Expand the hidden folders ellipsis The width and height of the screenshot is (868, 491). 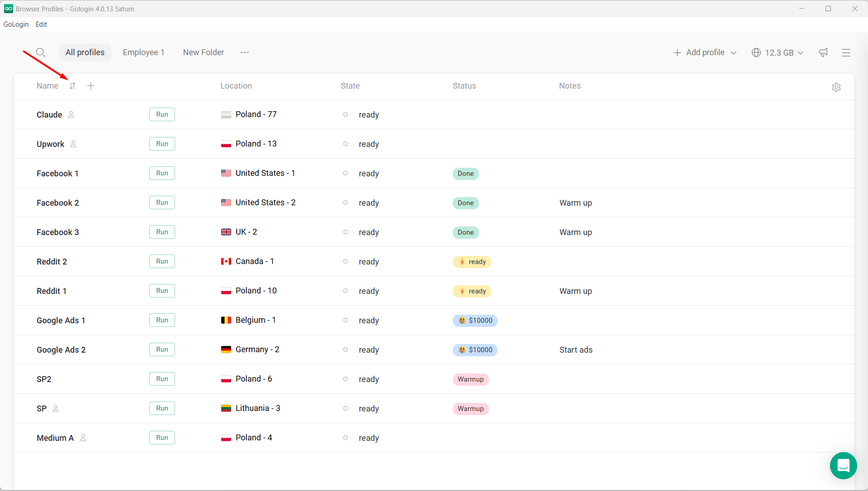(244, 52)
